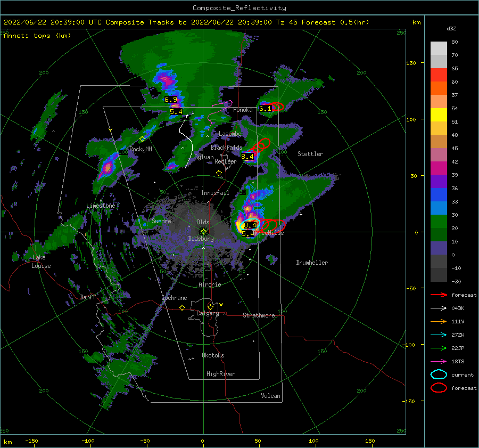
Task: Click the Banff city label
Action: point(88,297)
